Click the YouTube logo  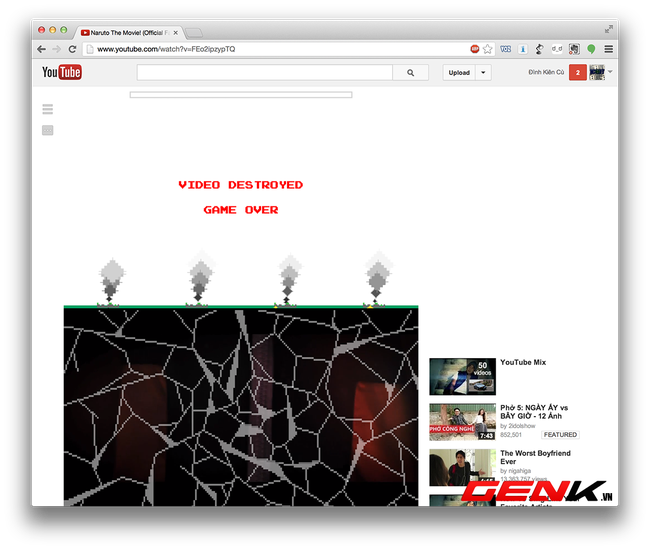[62, 72]
